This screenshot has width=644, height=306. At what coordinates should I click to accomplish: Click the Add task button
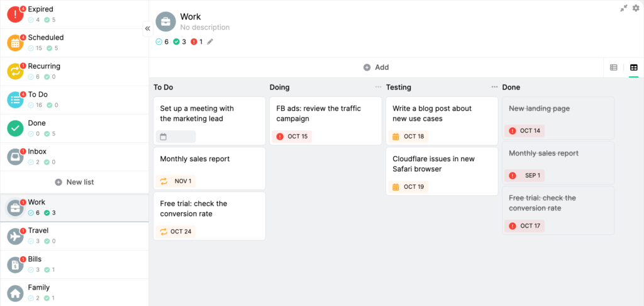(376, 67)
